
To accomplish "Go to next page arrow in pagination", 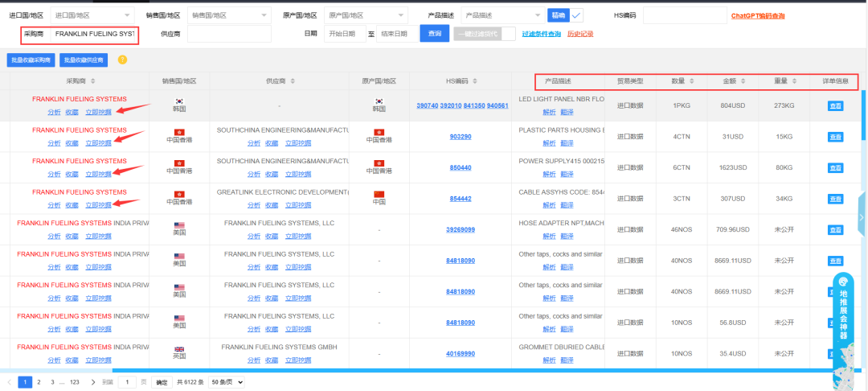I will click(x=92, y=382).
